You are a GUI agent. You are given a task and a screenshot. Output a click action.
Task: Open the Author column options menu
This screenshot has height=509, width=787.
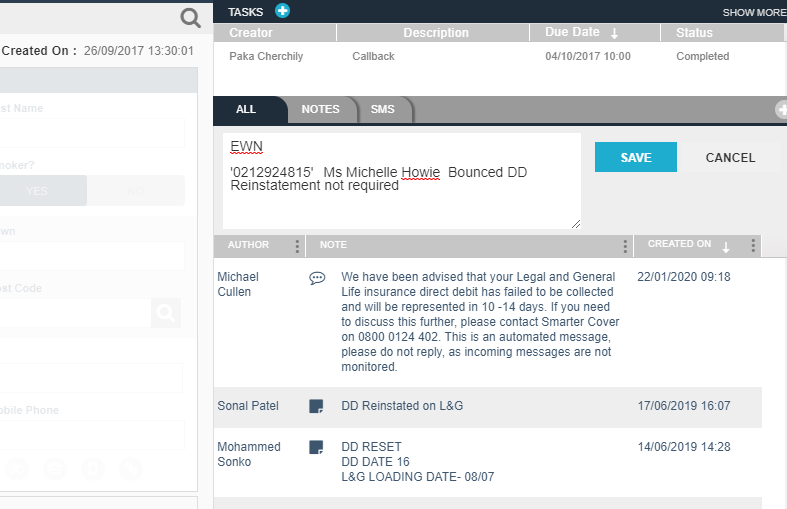297,246
